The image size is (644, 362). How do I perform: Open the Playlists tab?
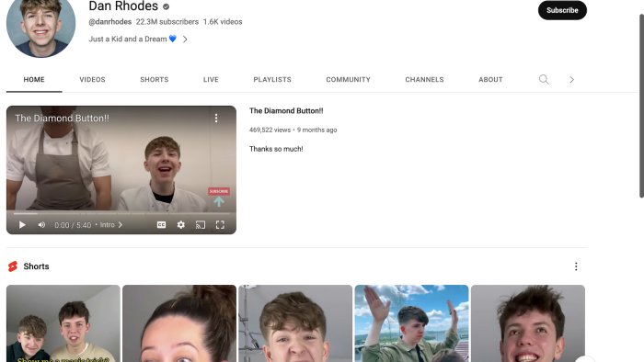click(272, 80)
